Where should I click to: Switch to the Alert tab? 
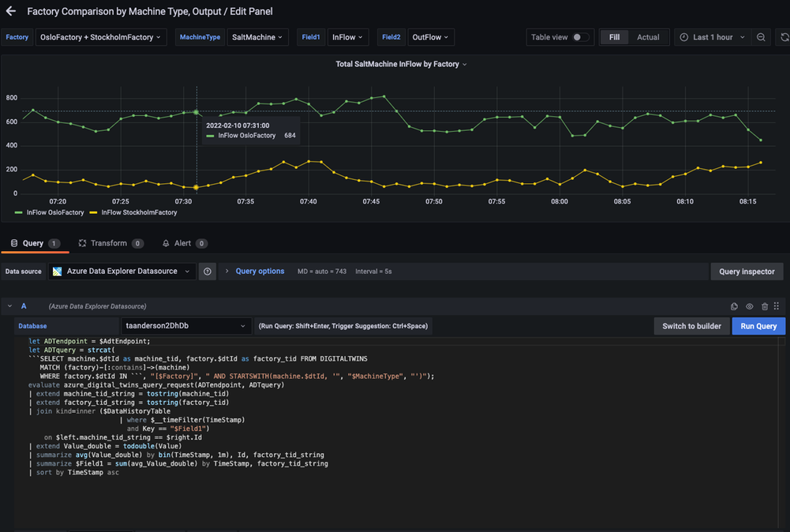point(184,243)
